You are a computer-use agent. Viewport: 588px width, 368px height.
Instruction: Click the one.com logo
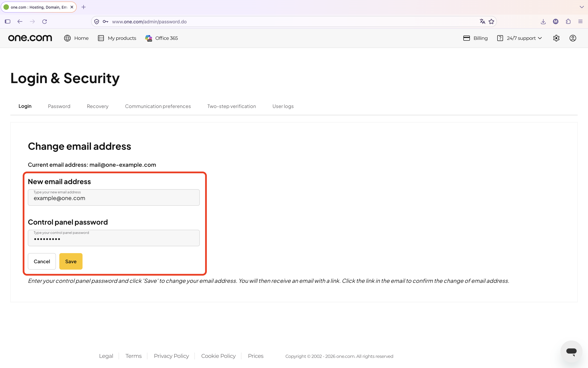[x=30, y=38]
